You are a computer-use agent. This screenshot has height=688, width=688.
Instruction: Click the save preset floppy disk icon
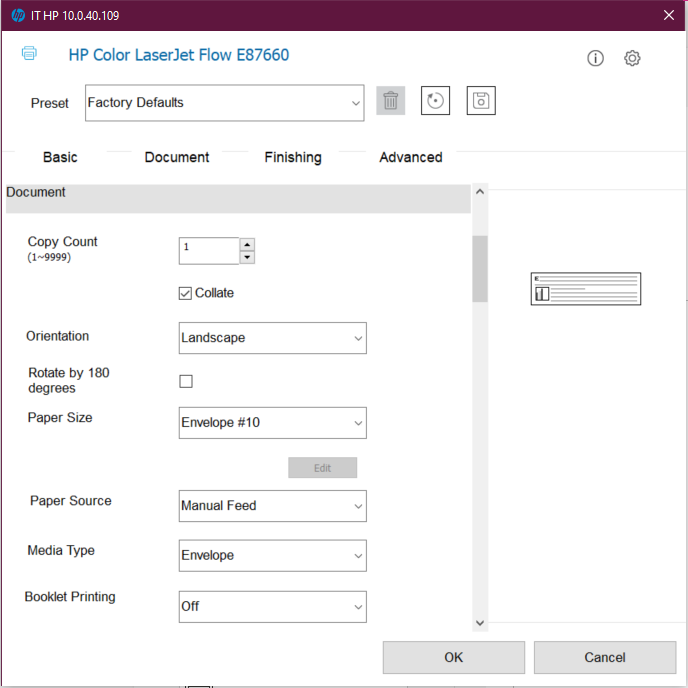tap(481, 100)
